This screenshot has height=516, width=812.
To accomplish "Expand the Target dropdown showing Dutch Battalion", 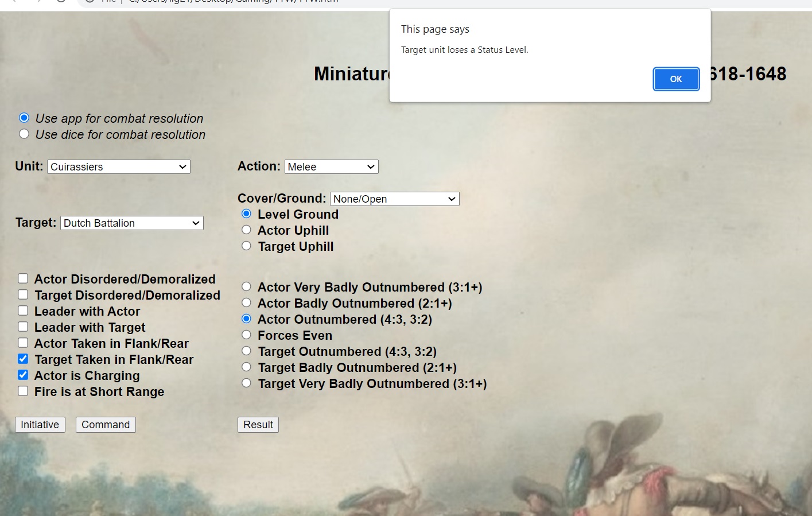I will pos(132,223).
